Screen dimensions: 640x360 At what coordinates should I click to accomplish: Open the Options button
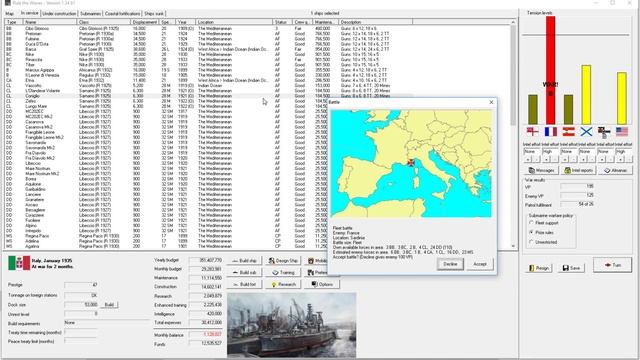(x=322, y=284)
